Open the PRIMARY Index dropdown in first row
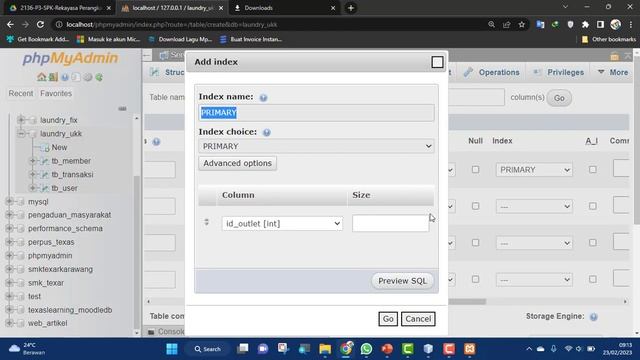 pos(534,170)
